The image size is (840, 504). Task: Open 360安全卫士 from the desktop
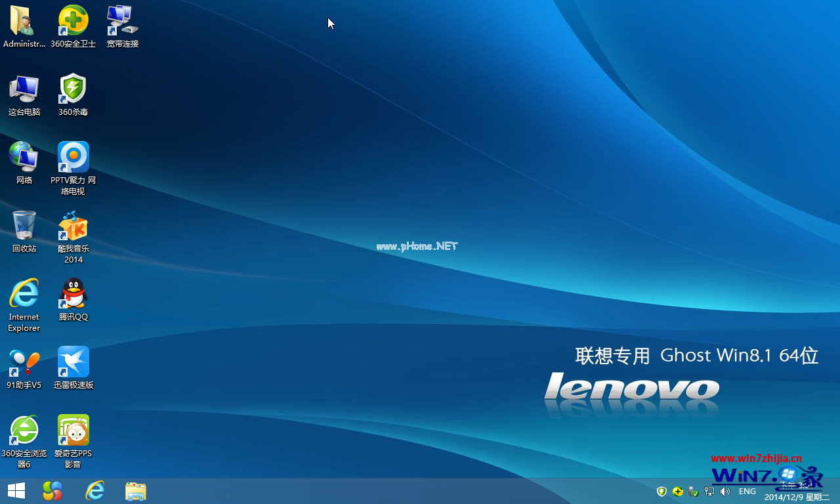[73, 20]
